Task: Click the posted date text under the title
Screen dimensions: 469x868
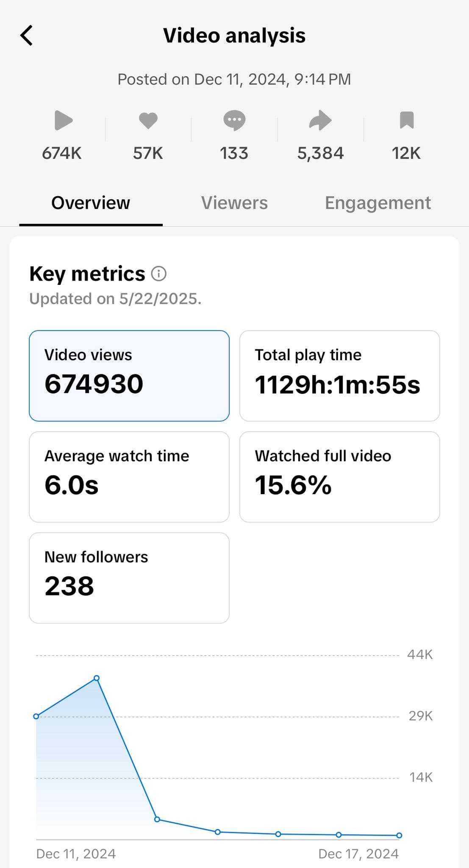Action: [x=234, y=79]
